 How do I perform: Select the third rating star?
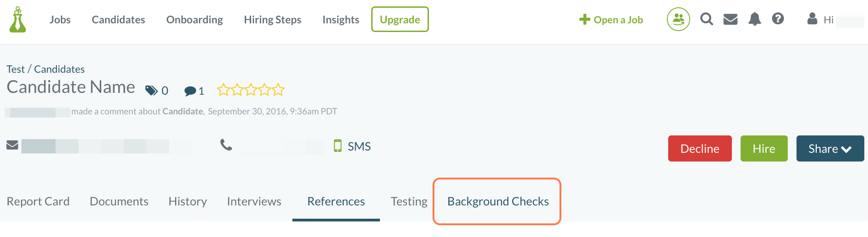point(251,90)
